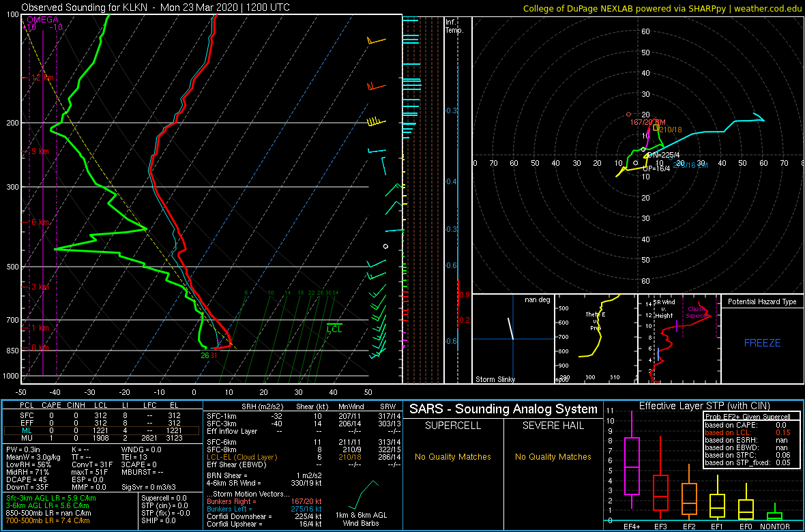Click the UP=16/4 hodograph label
This screenshot has width=805, height=532.
(656, 168)
